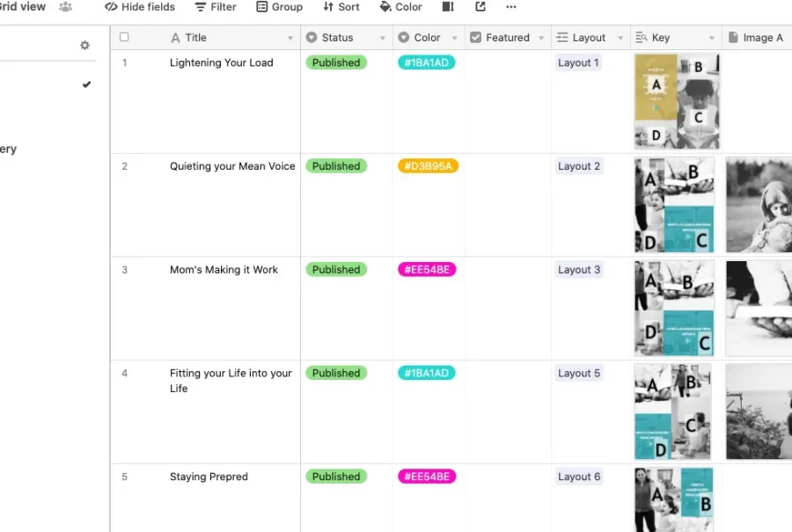Click the Title text-field type icon
The height and width of the screenshot is (532, 792).
(175, 38)
